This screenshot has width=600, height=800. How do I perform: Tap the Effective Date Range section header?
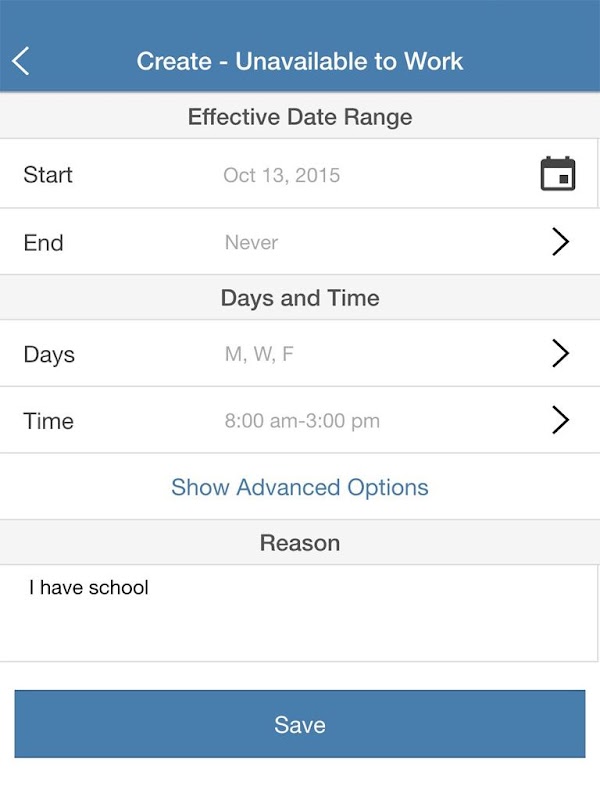coord(300,117)
